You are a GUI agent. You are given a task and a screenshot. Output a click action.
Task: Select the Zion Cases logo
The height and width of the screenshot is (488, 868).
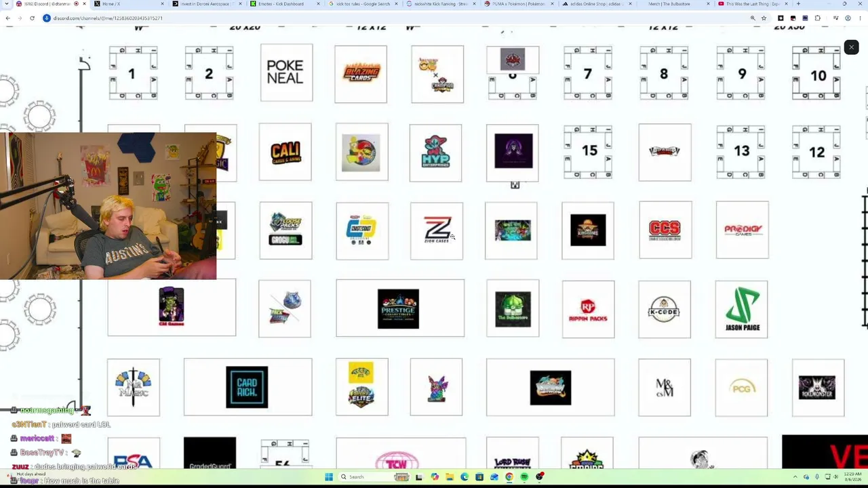437,230
